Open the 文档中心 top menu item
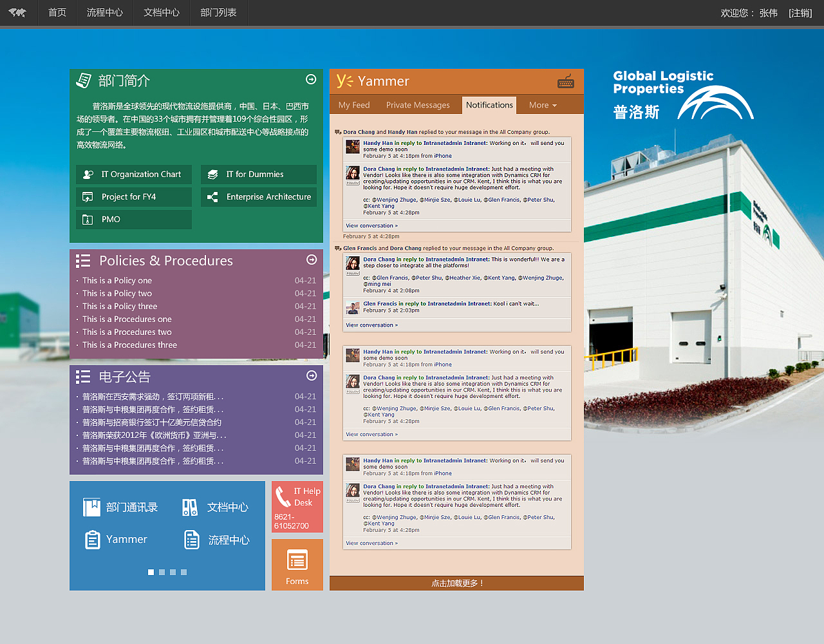Image resolution: width=824 pixels, height=644 pixels. click(x=162, y=13)
